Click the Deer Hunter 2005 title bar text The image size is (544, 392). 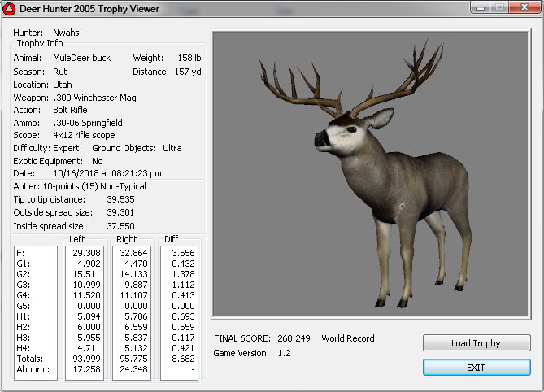[90, 9]
